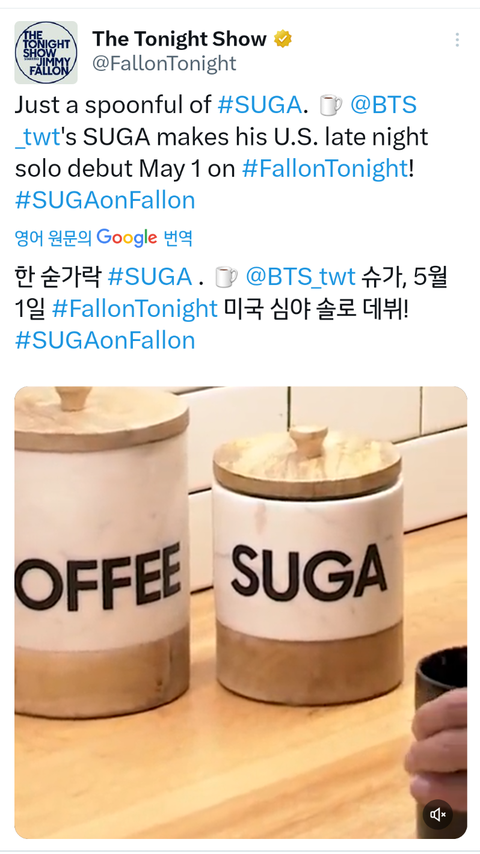Open the tweet's three-dot more menu
The image size is (480, 854).
coord(457,40)
